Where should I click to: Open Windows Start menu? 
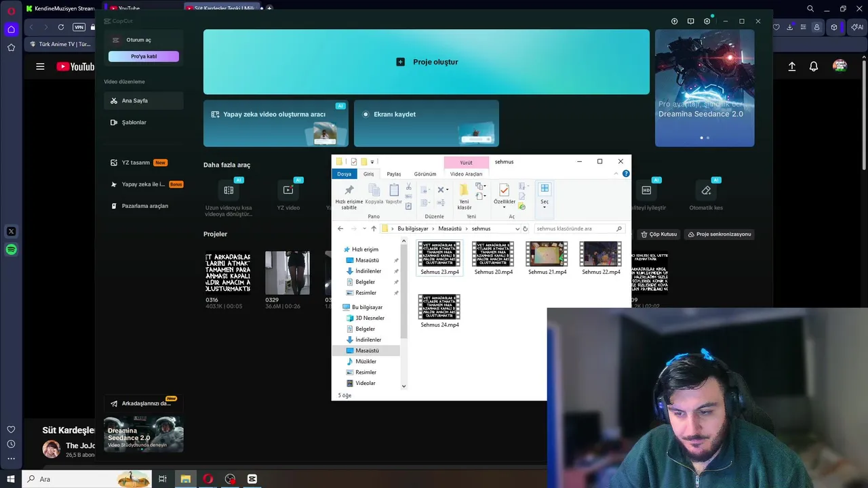coord(11,479)
